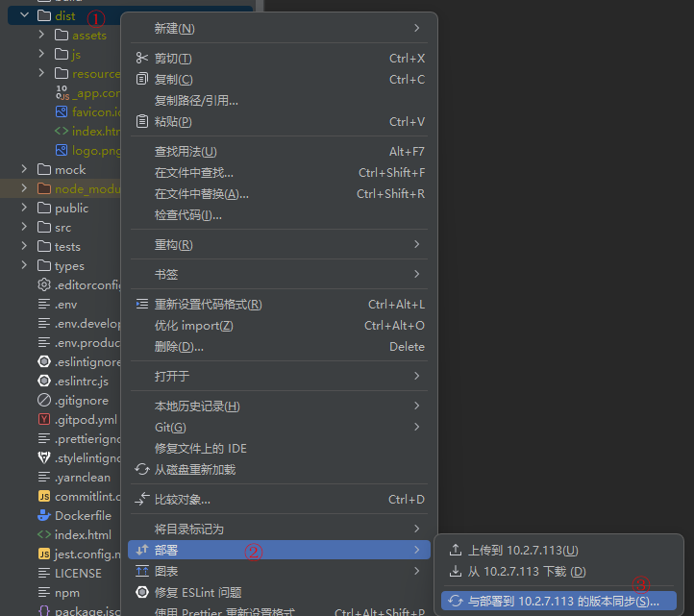This screenshot has width=694, height=616.
Task: Click the compare objects arrow icon
Action: click(142, 500)
